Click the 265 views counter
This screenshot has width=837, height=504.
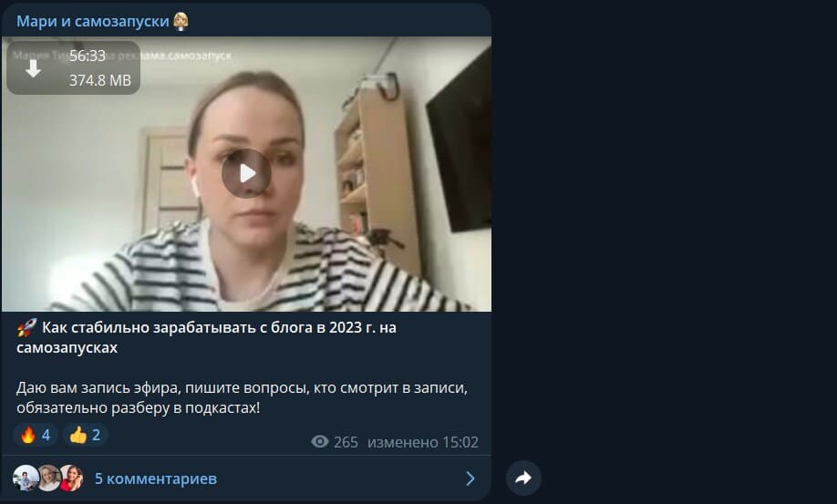[x=346, y=442]
